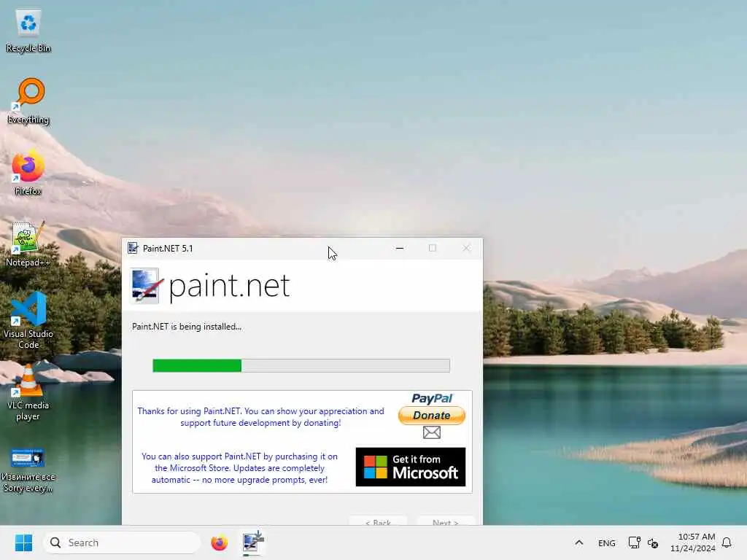Click the PayPal Donate button
Image resolution: width=747 pixels, height=560 pixels.
[432, 415]
